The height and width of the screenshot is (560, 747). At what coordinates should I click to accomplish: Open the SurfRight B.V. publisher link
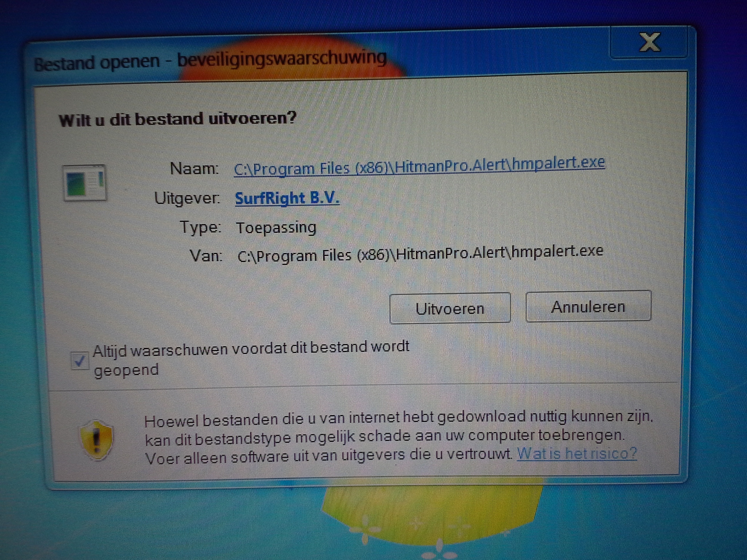pos(287,198)
